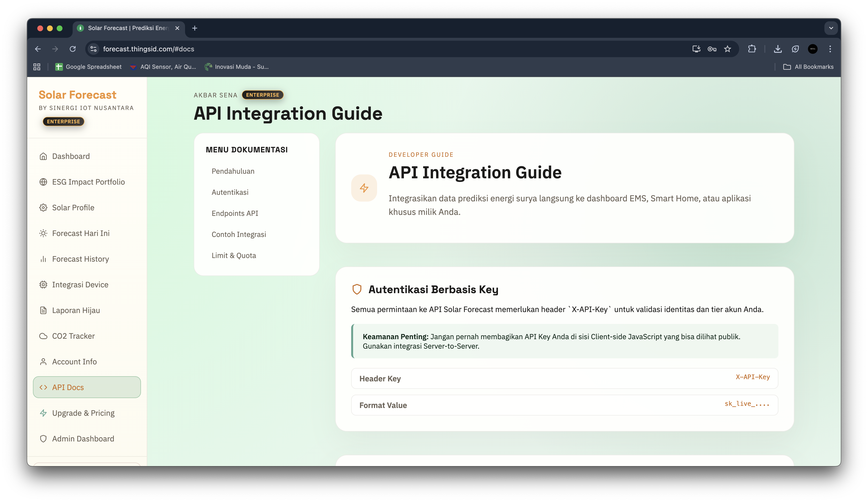Expand the tab search dropdown arrow
The image size is (868, 502).
(x=831, y=28)
